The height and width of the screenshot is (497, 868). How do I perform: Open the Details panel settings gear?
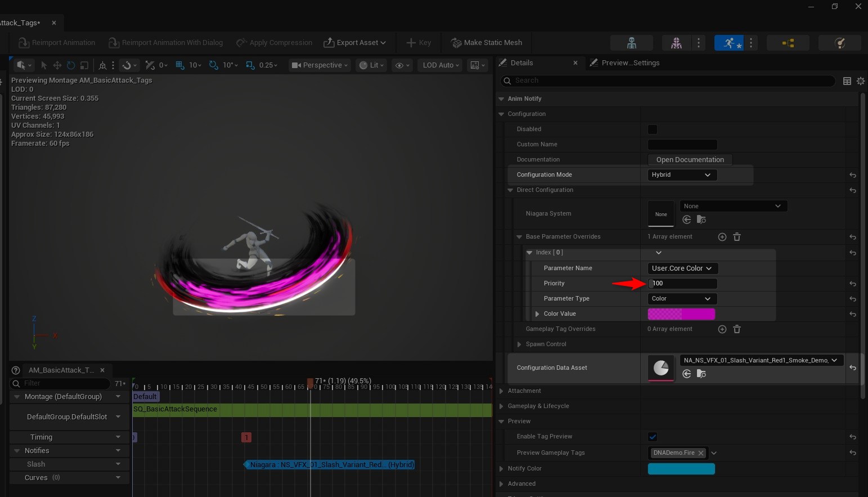pyautogui.click(x=860, y=81)
